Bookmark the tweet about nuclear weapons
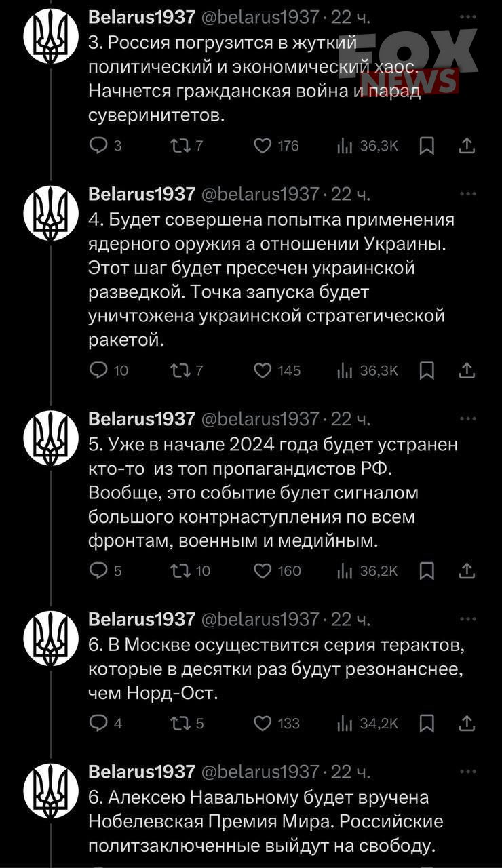 pyautogui.click(x=427, y=370)
